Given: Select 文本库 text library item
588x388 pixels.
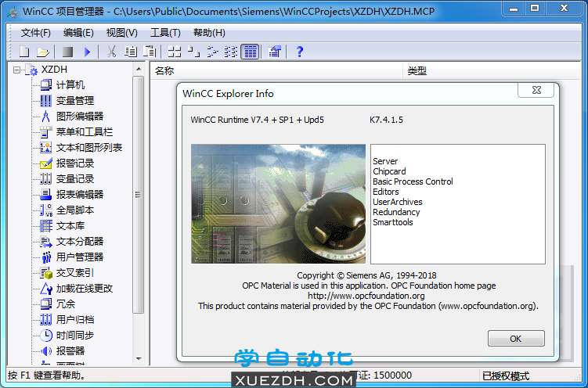Looking at the screenshot, I should 70,226.
